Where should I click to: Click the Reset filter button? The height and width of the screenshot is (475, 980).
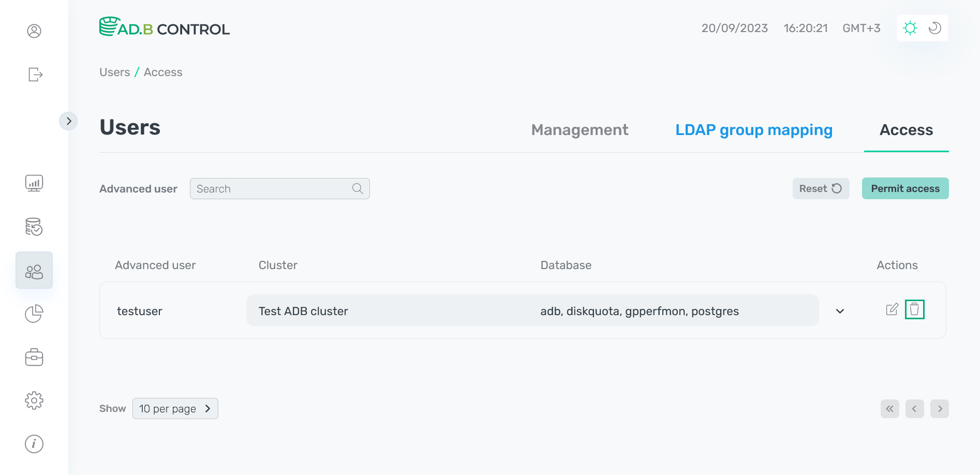click(x=821, y=188)
